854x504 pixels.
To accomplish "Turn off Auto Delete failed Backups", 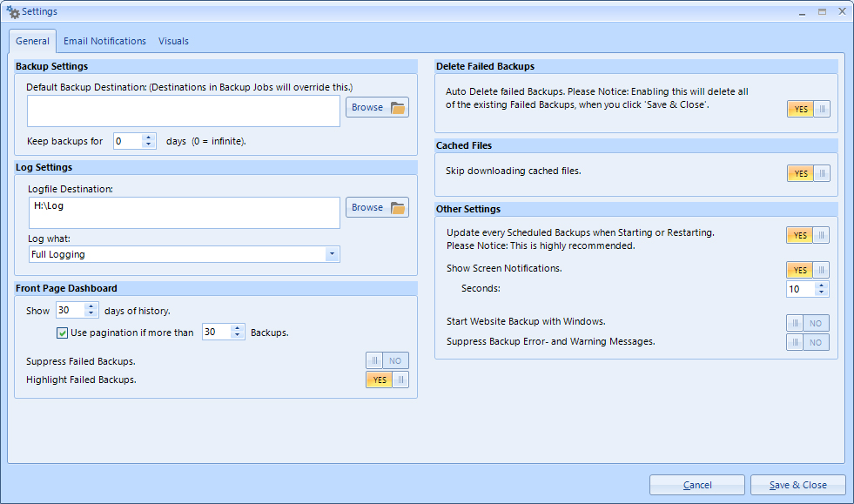I will click(808, 109).
